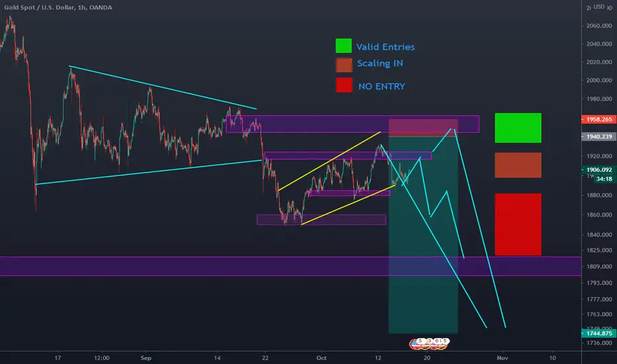The width and height of the screenshot is (617, 364).
Task: Click the 1777.000 price axis value
Action: [599, 299]
